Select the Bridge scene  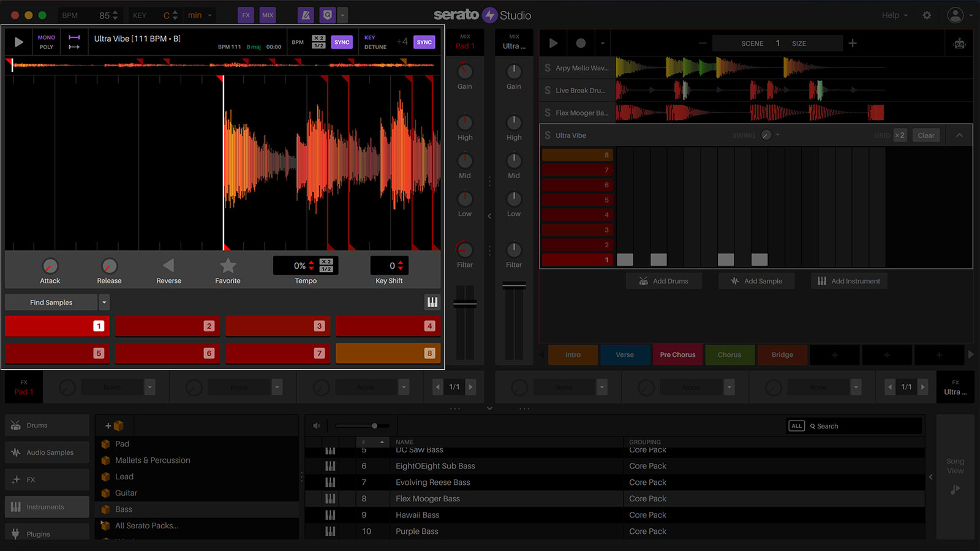782,354
